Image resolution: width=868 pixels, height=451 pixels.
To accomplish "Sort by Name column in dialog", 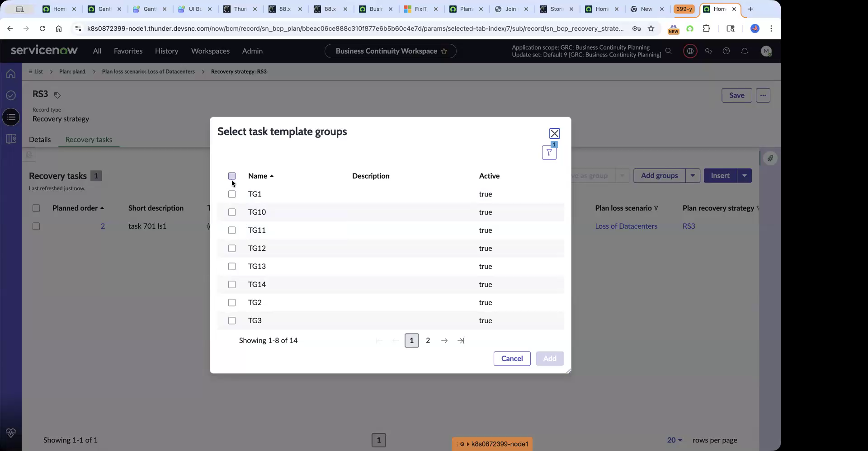I will (x=261, y=176).
